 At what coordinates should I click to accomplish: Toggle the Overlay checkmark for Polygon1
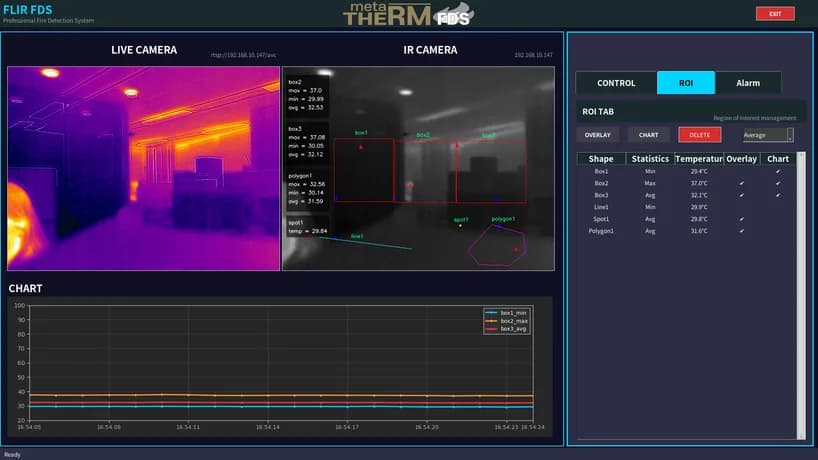coord(741,231)
